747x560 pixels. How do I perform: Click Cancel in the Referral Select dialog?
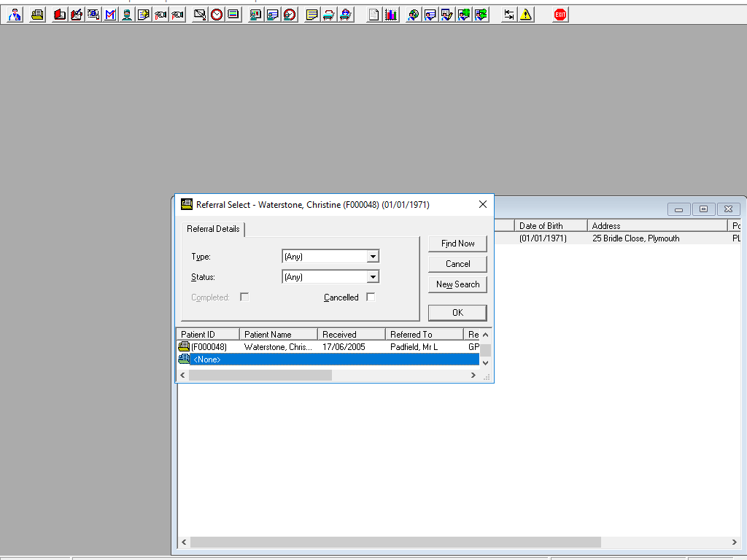457,264
